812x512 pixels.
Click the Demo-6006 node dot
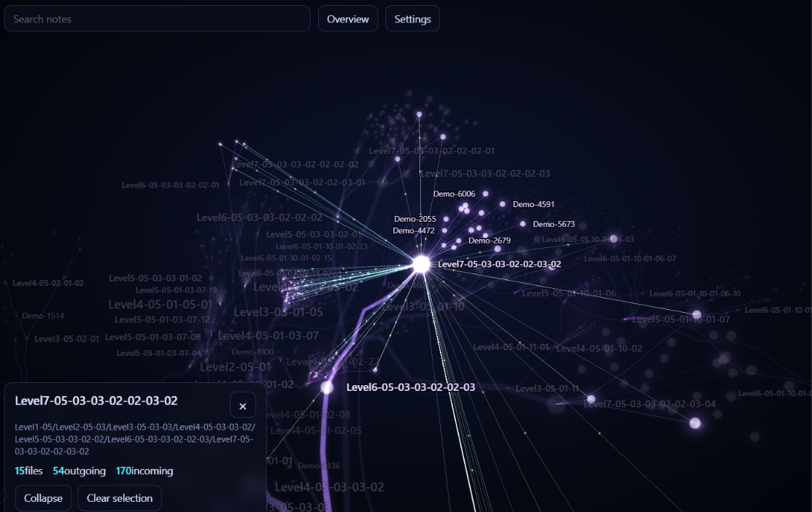pos(486,193)
